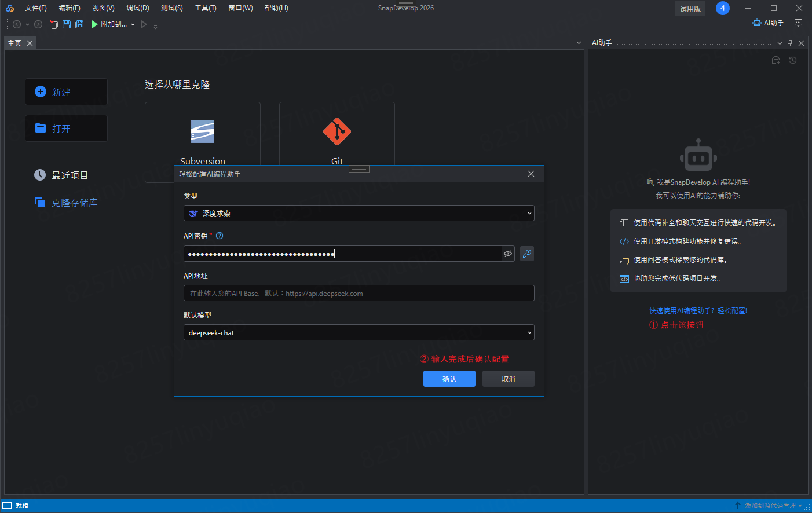Click the Save All toolbar icon
This screenshot has height=513, width=812.
point(79,24)
